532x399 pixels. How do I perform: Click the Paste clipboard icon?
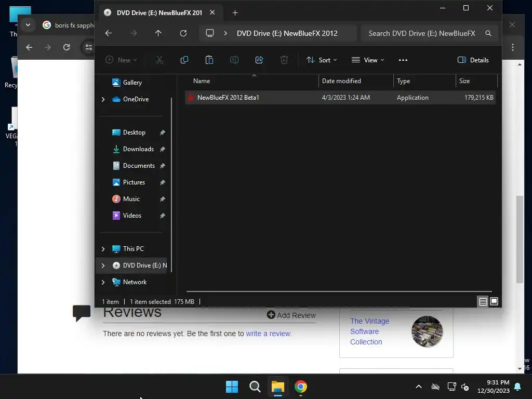tap(209, 60)
